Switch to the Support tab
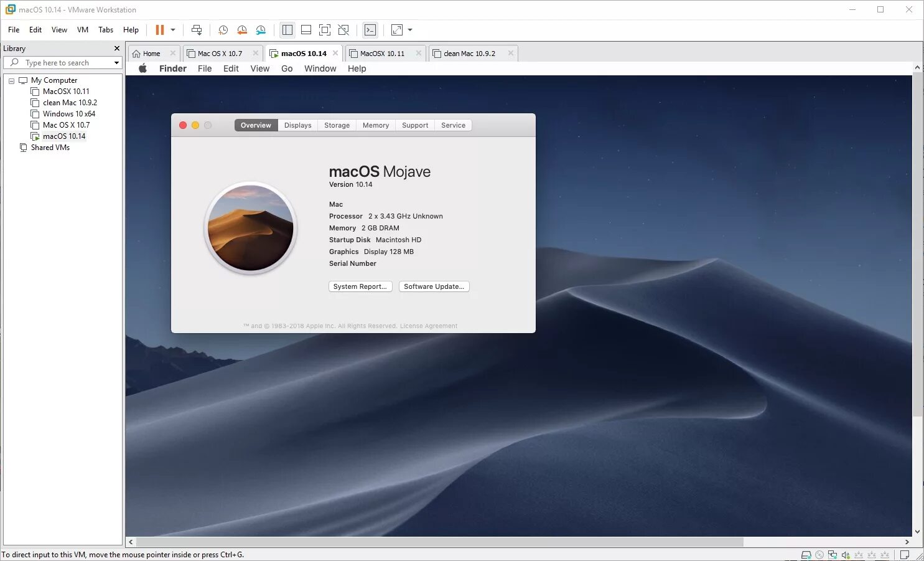 pos(415,125)
